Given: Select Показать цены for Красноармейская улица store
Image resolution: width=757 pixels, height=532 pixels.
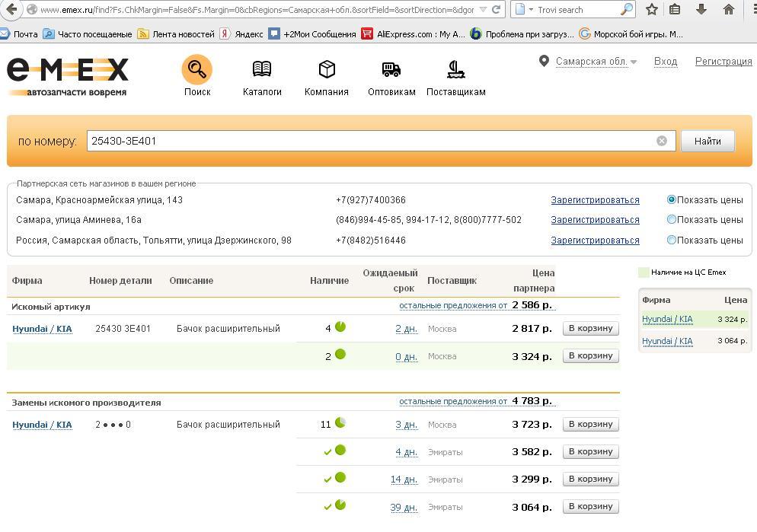Looking at the screenshot, I should [672, 199].
